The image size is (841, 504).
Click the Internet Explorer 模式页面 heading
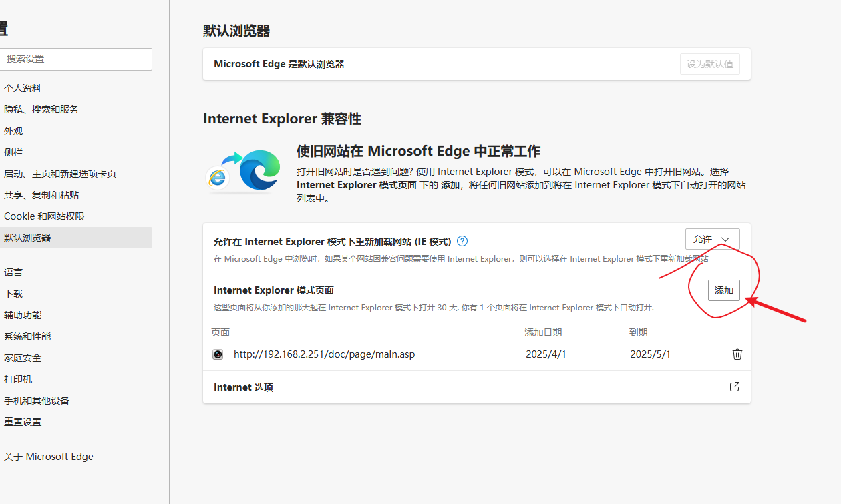pyautogui.click(x=274, y=290)
